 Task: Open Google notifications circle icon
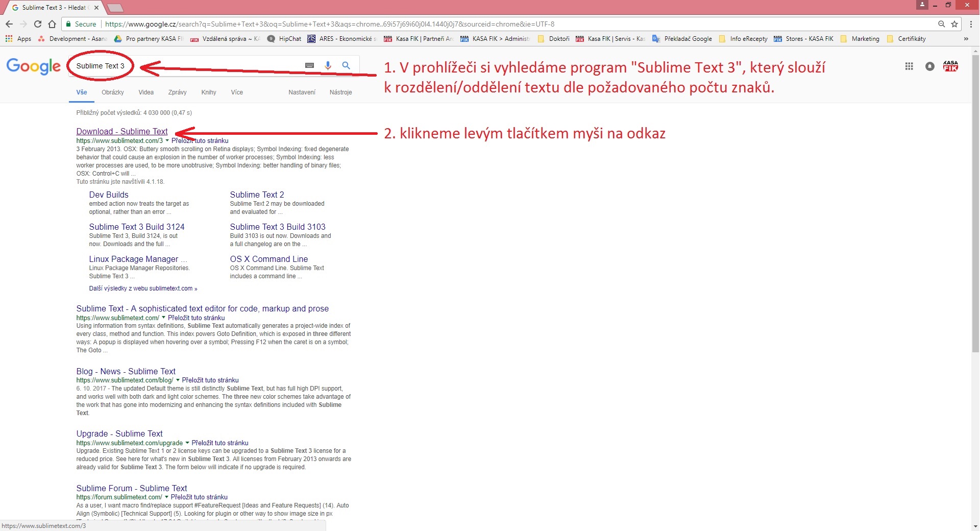pyautogui.click(x=930, y=66)
